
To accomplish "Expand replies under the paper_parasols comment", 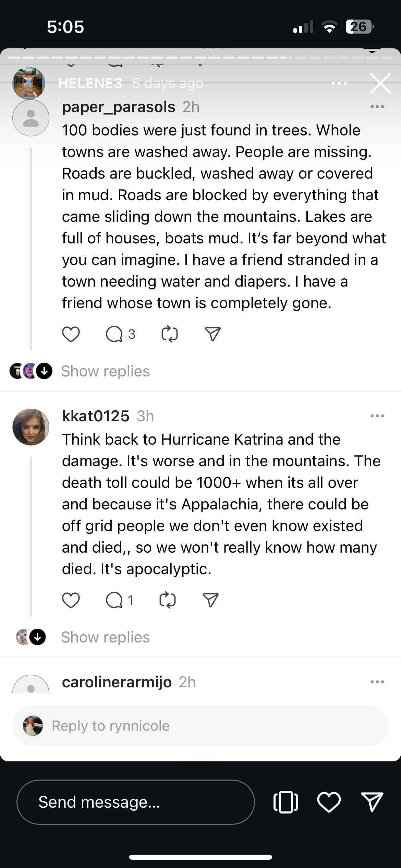I will 105,371.
